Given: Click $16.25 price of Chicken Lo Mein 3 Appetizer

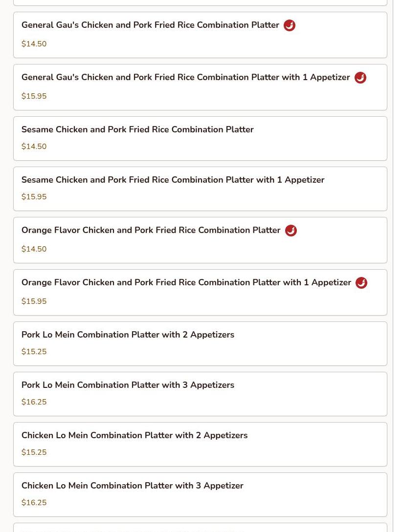Looking at the screenshot, I should (x=34, y=503).
